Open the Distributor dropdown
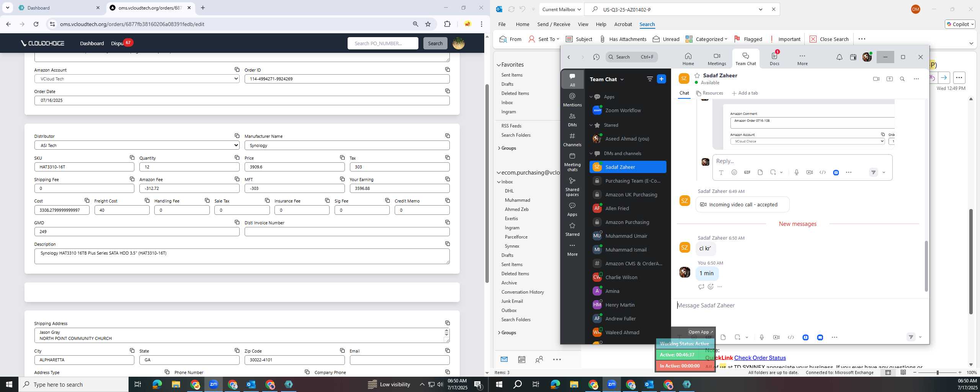The image size is (980, 392). [x=137, y=145]
